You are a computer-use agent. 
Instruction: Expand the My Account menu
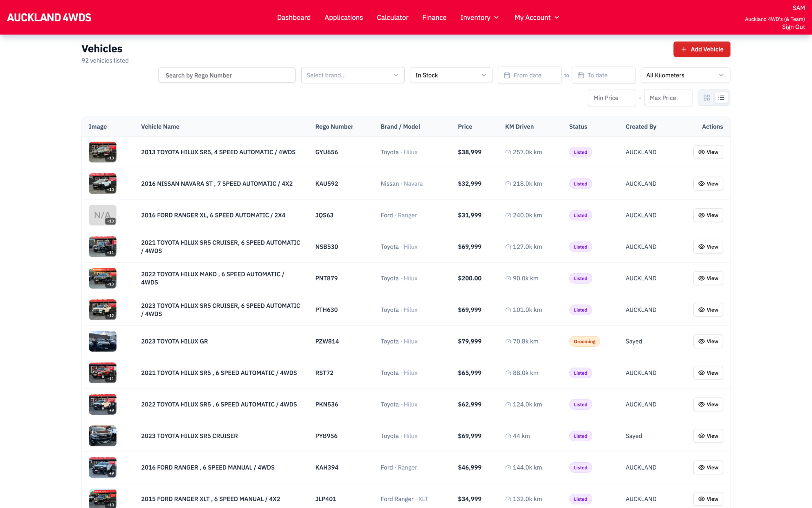(537, 17)
